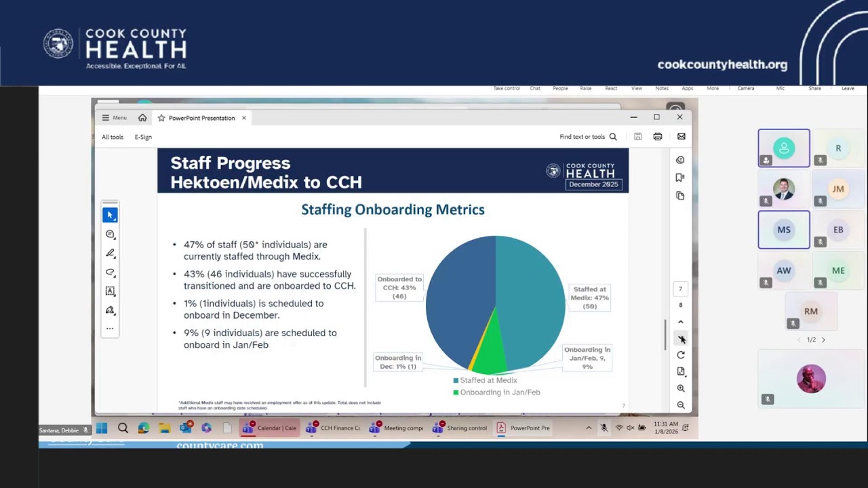This screenshot has height=488, width=868.
Task: Go to the previous page arrow
Action: point(681,322)
